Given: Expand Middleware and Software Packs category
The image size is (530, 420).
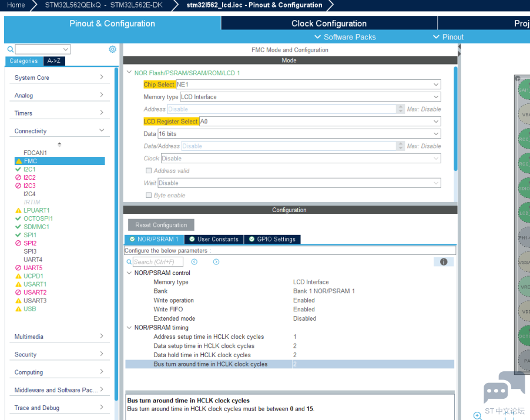Looking at the screenshot, I should (x=102, y=389).
